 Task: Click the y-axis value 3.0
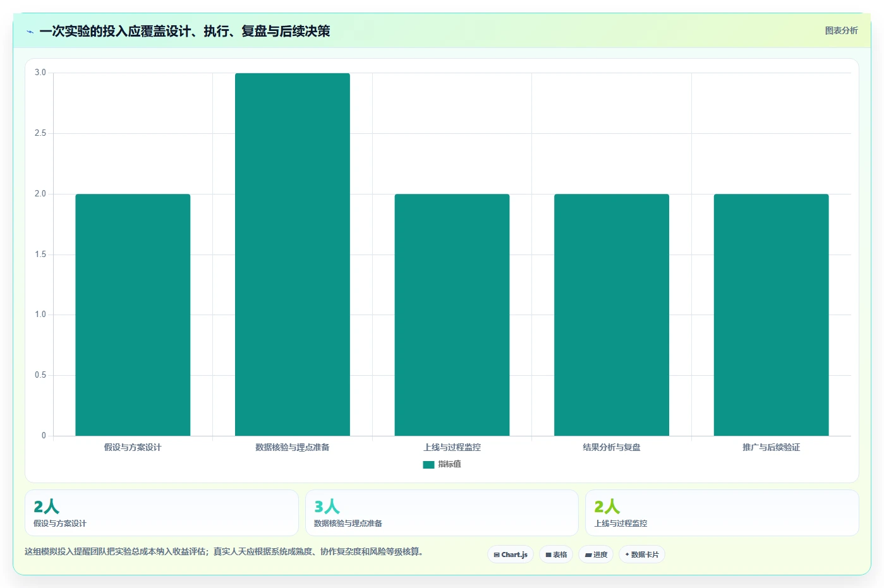[40, 73]
